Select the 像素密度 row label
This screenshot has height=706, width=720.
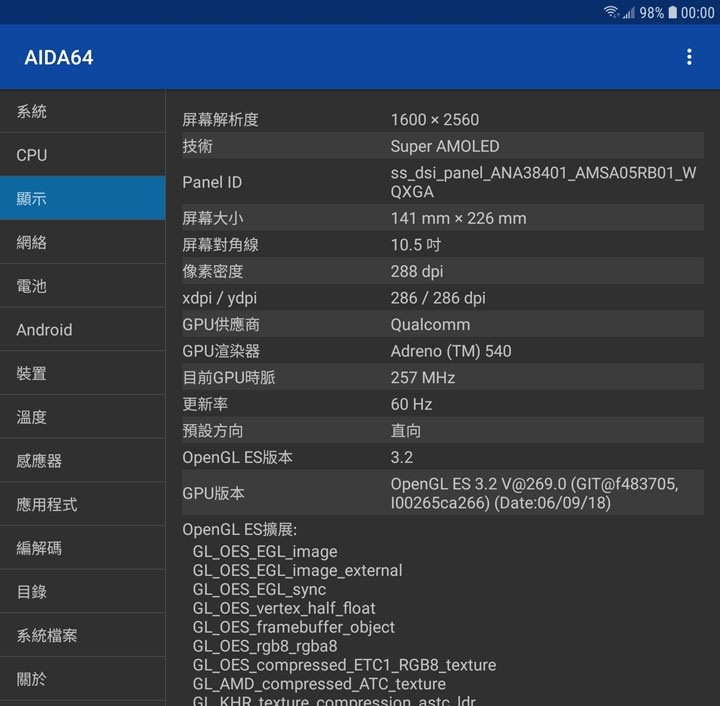tap(213, 271)
